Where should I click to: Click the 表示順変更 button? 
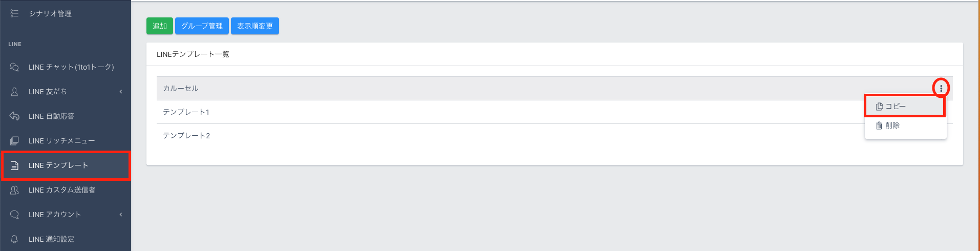click(x=255, y=26)
